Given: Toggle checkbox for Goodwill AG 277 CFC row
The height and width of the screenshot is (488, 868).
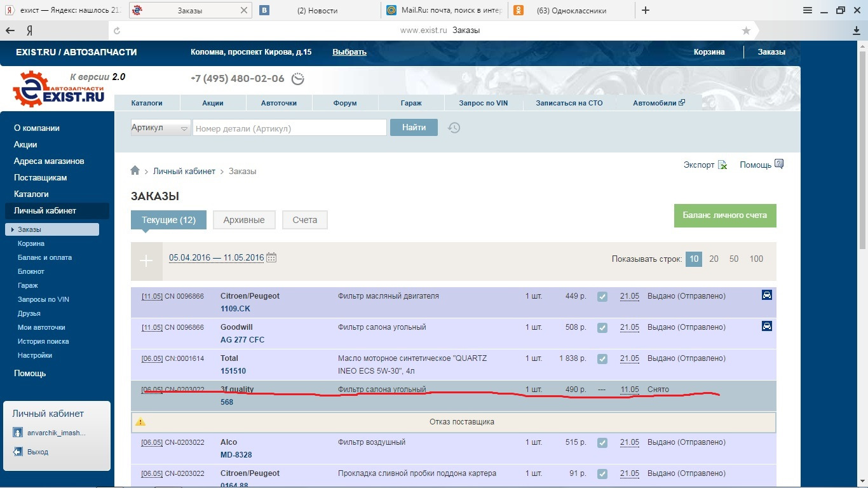Looking at the screenshot, I should click(602, 327).
